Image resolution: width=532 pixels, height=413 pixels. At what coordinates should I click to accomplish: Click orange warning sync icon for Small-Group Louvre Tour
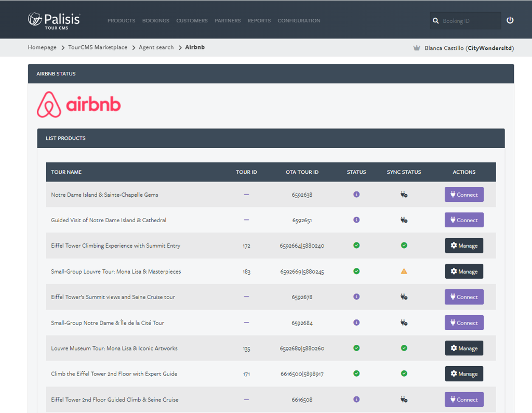coord(404,271)
